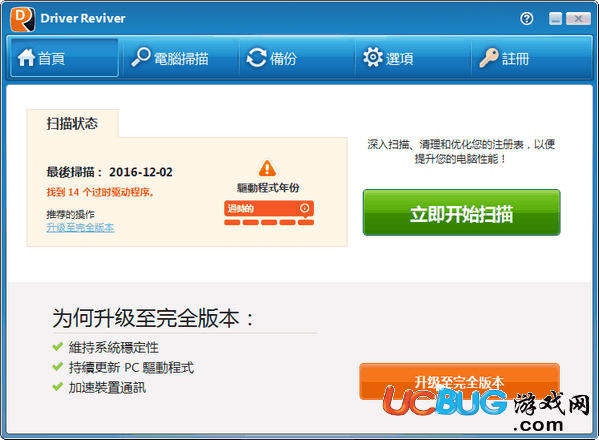Screen dimensions: 599x440
Task: Click the 持續更新 PC 驅動程式 item
Action: click(131, 367)
